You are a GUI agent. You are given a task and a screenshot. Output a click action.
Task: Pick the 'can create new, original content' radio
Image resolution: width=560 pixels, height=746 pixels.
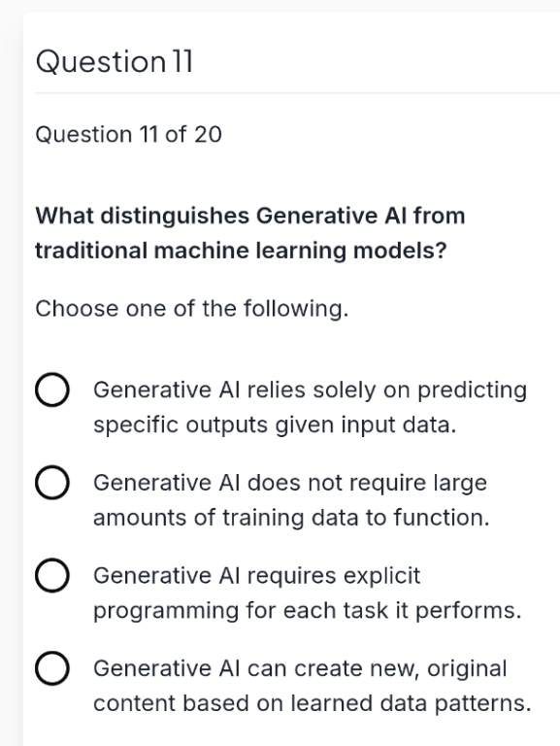click(52, 668)
